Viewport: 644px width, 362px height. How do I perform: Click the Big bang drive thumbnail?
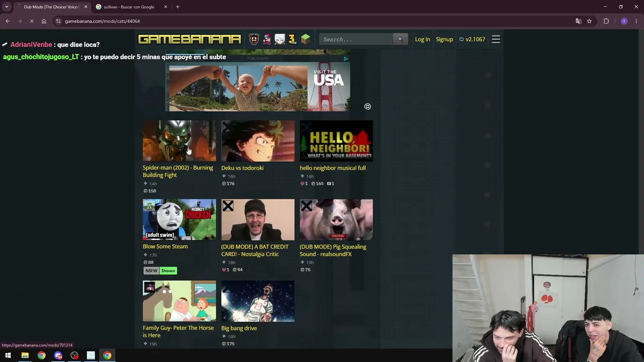point(258,301)
